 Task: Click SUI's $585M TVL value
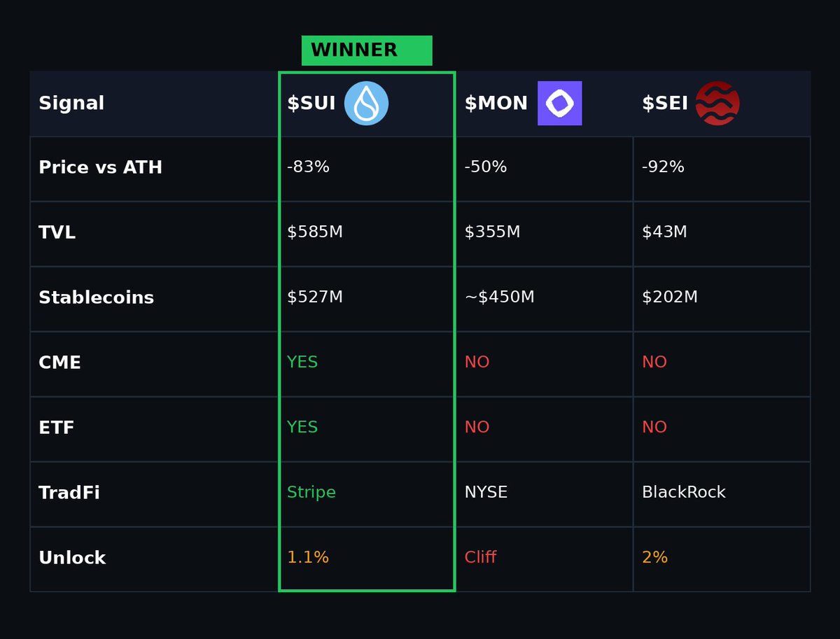pyautogui.click(x=314, y=232)
